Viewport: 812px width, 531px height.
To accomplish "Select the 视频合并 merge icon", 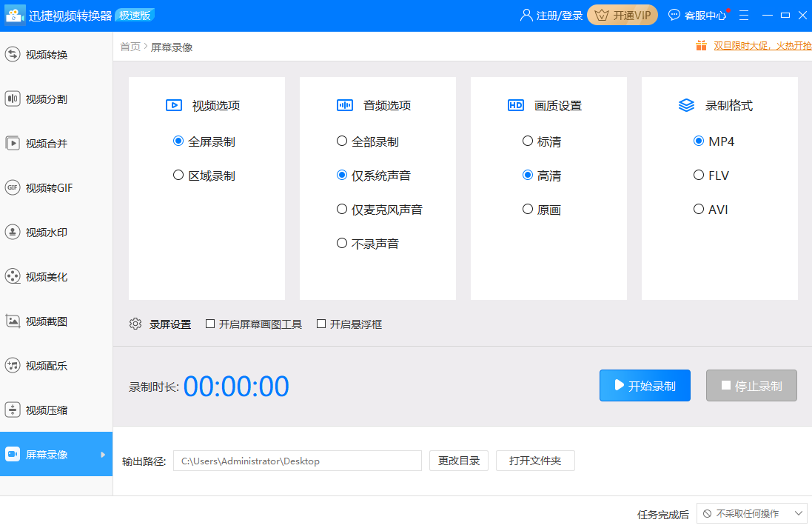I will point(13,143).
